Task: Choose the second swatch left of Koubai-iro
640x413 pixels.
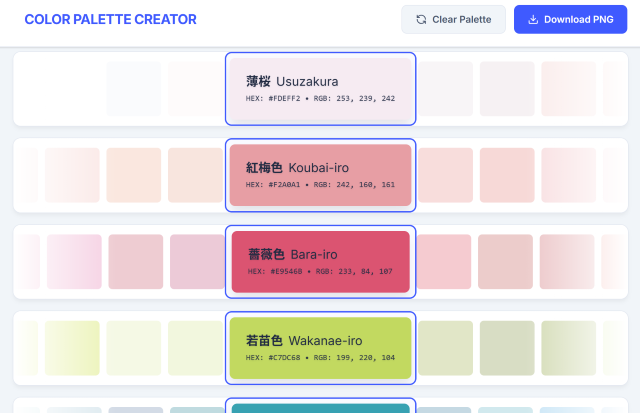Action: coord(134,175)
